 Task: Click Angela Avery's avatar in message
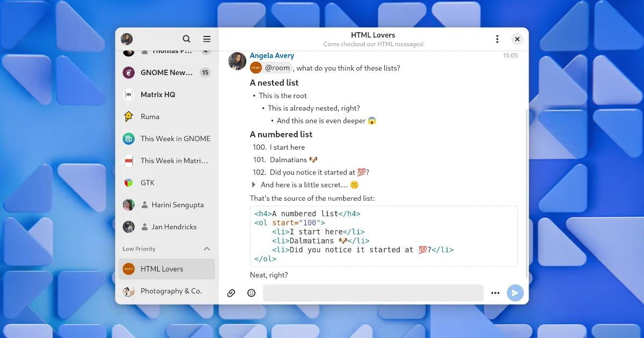(x=237, y=61)
